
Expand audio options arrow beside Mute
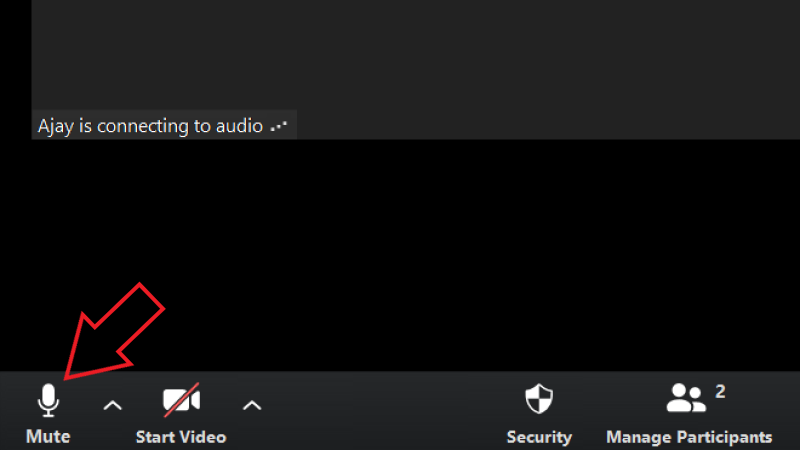tap(112, 406)
